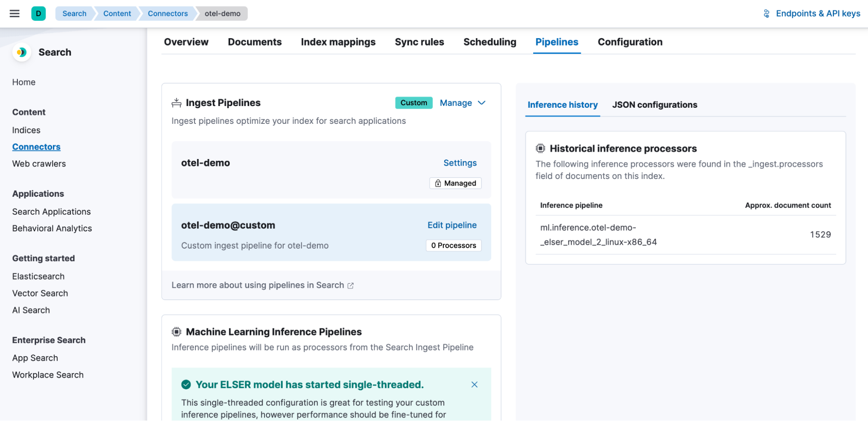Click the Search app logo in sidebar
This screenshot has height=421, width=868.
coord(21,53)
